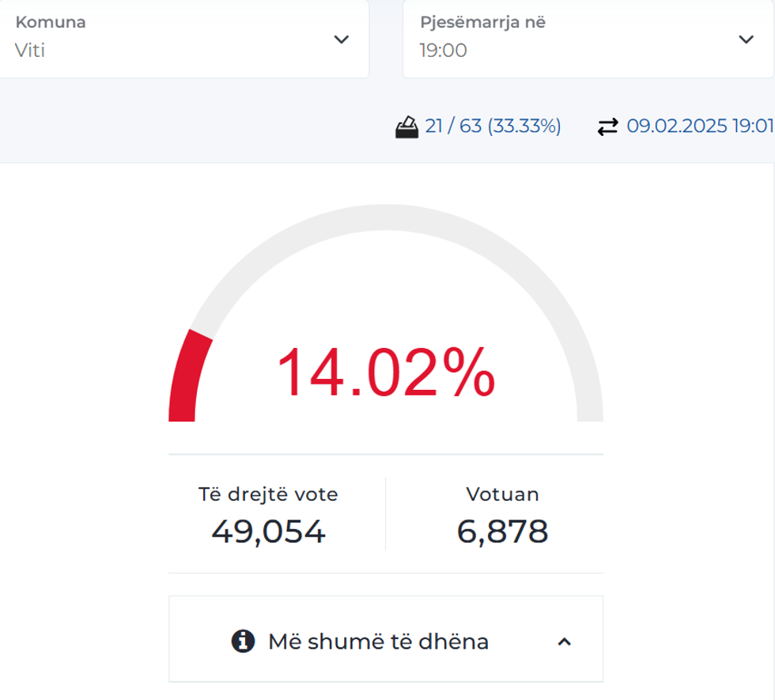
Task: Collapse details using the up chevron
Action: pos(564,641)
